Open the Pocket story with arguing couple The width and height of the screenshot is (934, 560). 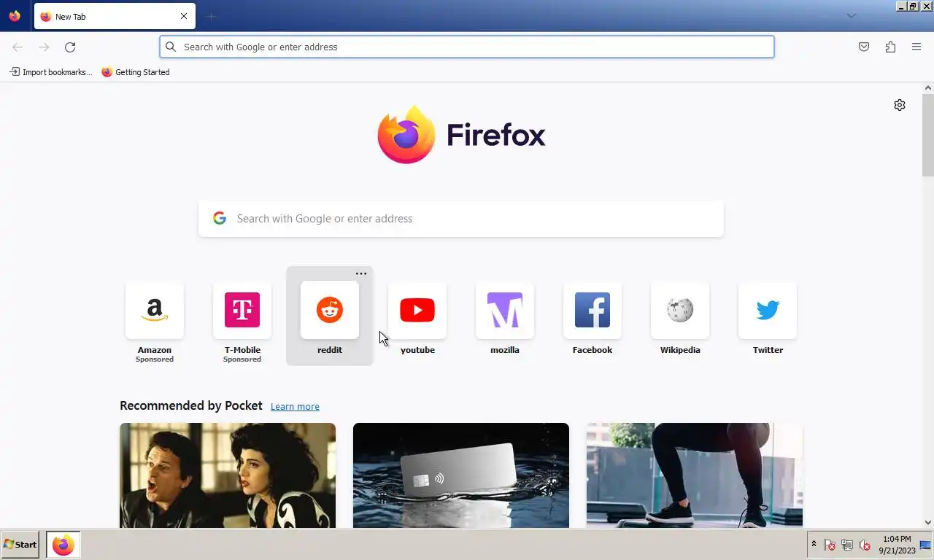[x=228, y=475]
